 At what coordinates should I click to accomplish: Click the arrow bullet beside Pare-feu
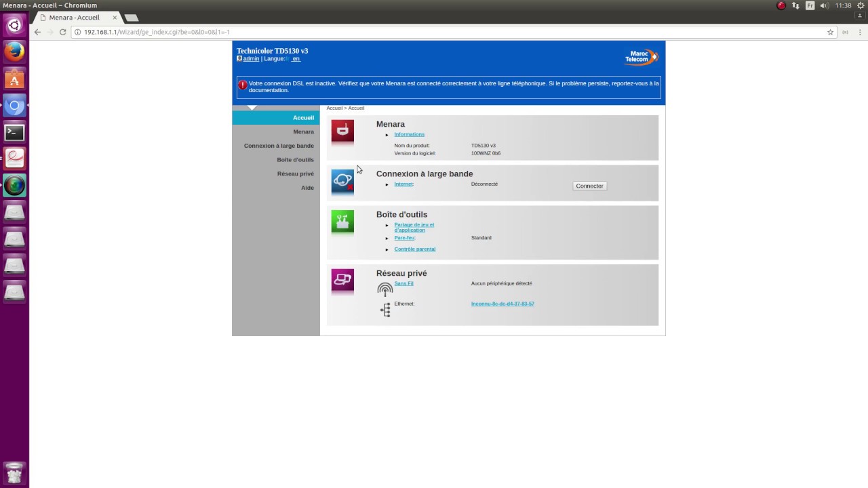click(387, 239)
